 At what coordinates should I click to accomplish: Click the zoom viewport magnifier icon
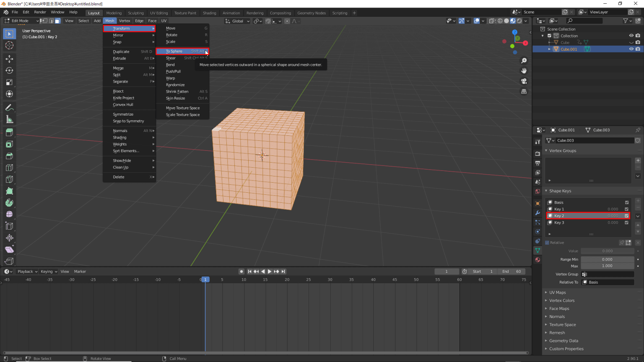524,61
